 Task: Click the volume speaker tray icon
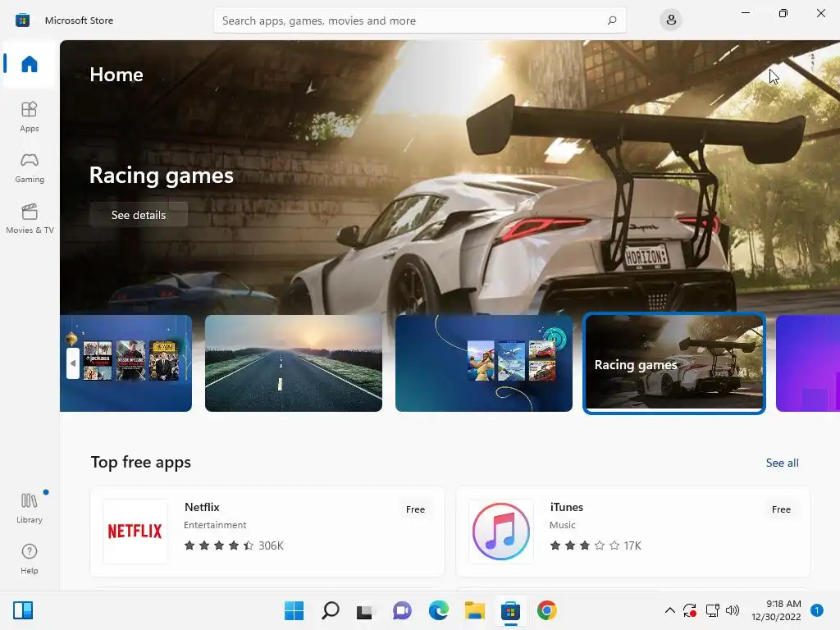733,610
